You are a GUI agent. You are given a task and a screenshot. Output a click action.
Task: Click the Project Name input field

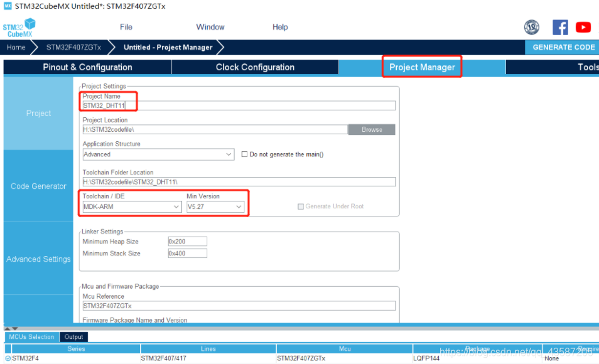pyautogui.click(x=239, y=105)
